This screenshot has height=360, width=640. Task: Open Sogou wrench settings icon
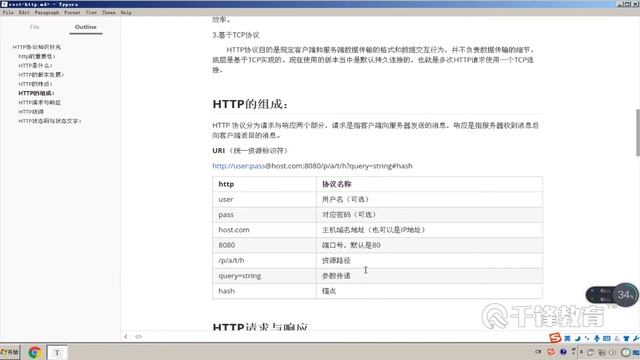click(636, 338)
